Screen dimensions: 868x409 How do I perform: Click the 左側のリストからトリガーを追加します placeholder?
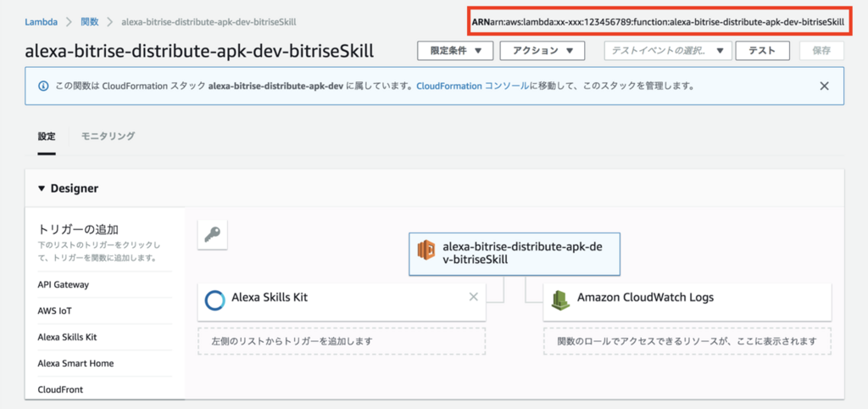(x=342, y=341)
